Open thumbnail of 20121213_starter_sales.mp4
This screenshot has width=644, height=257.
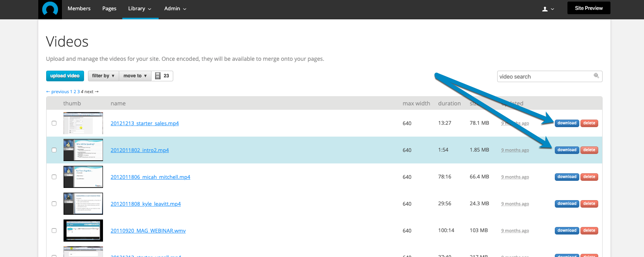83,123
